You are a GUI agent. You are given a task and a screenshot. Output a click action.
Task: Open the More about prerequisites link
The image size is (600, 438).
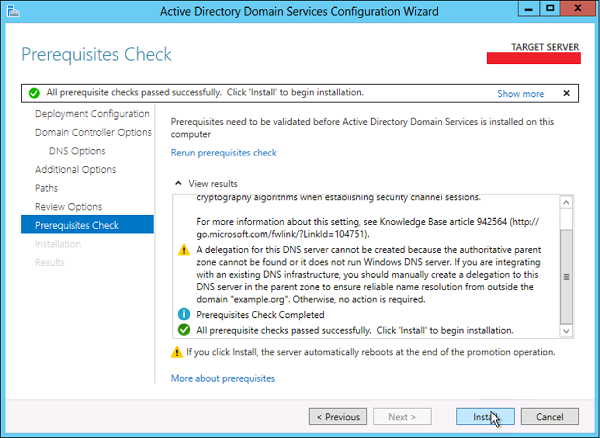(x=223, y=378)
